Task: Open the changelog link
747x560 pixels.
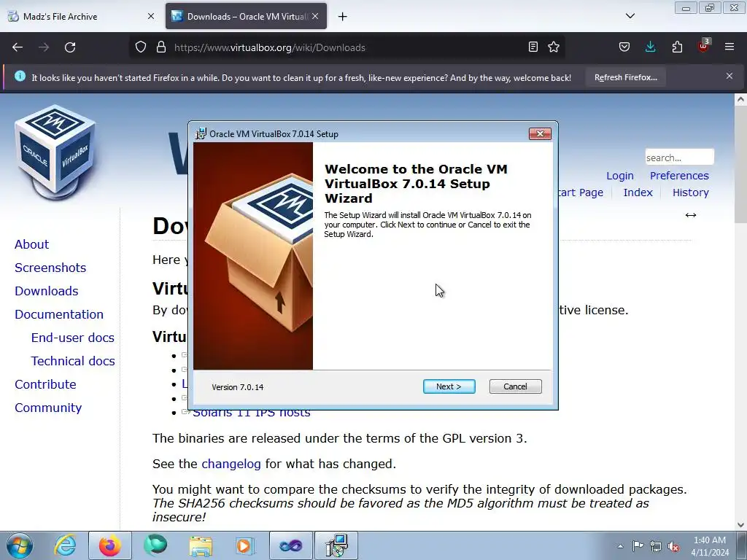Action: 231,464
